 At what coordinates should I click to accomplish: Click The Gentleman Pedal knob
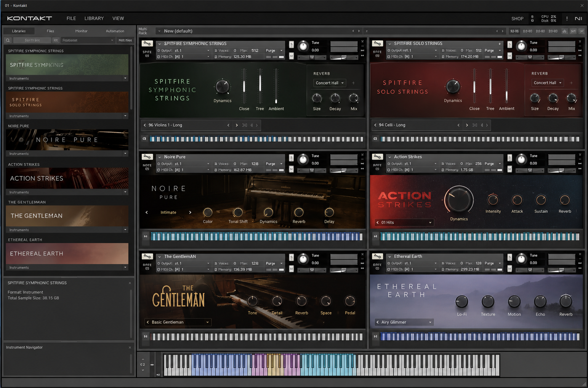[x=350, y=301]
